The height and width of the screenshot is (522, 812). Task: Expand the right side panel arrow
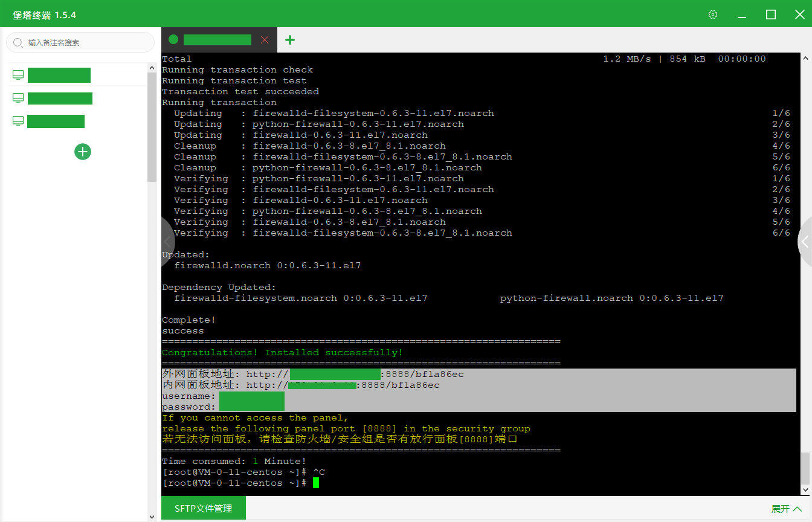point(805,242)
